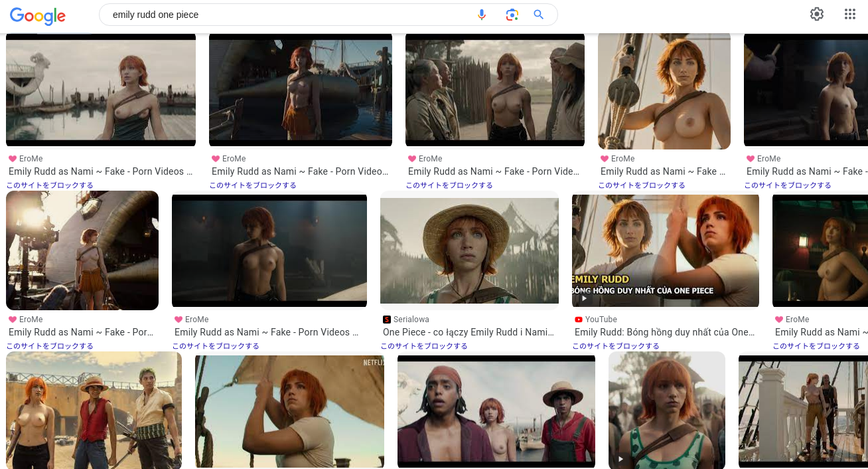
Task: Open the YouTube 'Bóng hồng duy nhất' result title
Action: (665, 332)
